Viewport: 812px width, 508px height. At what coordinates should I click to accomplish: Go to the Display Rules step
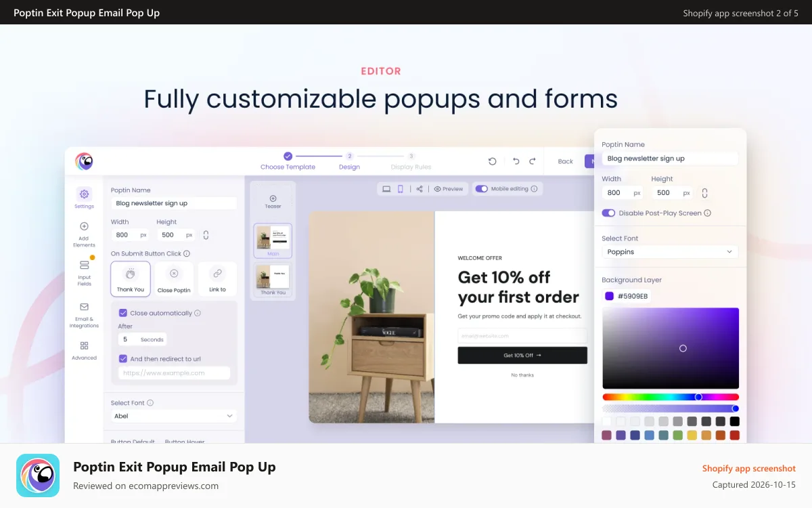point(411,161)
